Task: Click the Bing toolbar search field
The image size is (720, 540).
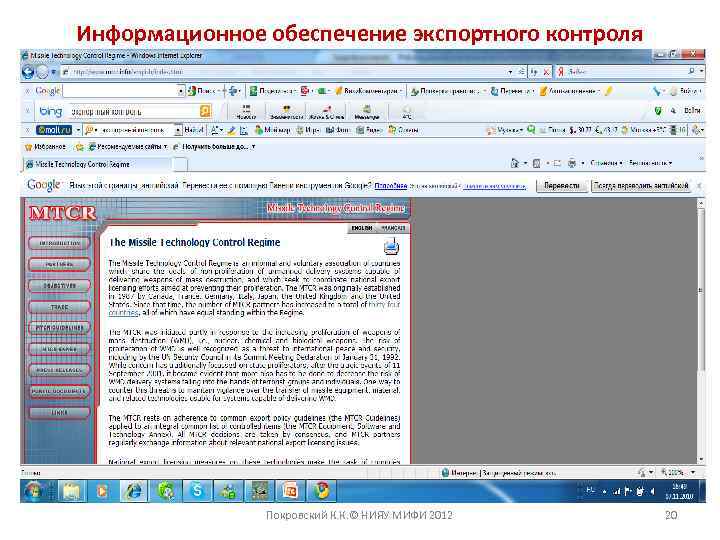Action: (x=134, y=111)
